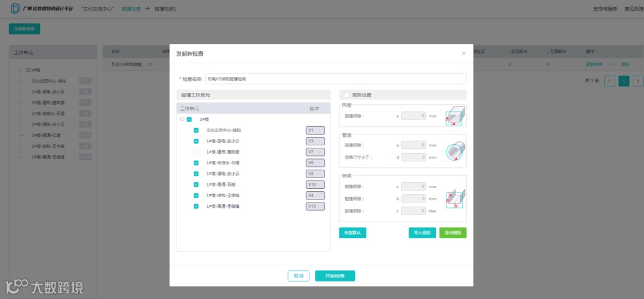This screenshot has height=299, width=644.
Task: Uncheck the 1#楼-弱电 work unit checkbox
Action: click(x=196, y=141)
